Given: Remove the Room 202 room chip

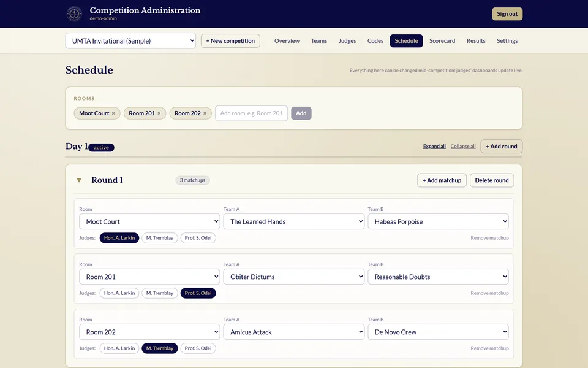Looking at the screenshot, I should [205, 113].
